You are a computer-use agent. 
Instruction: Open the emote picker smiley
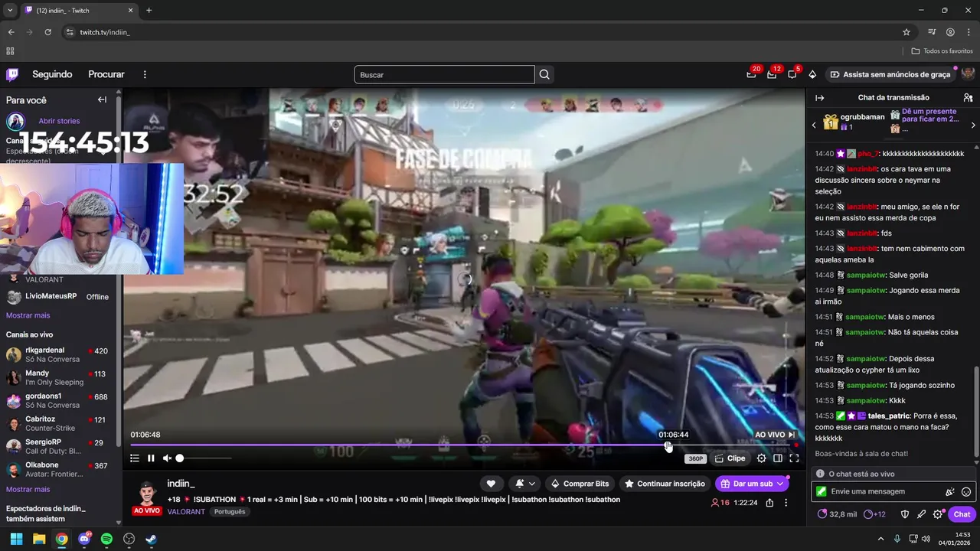[966, 491]
